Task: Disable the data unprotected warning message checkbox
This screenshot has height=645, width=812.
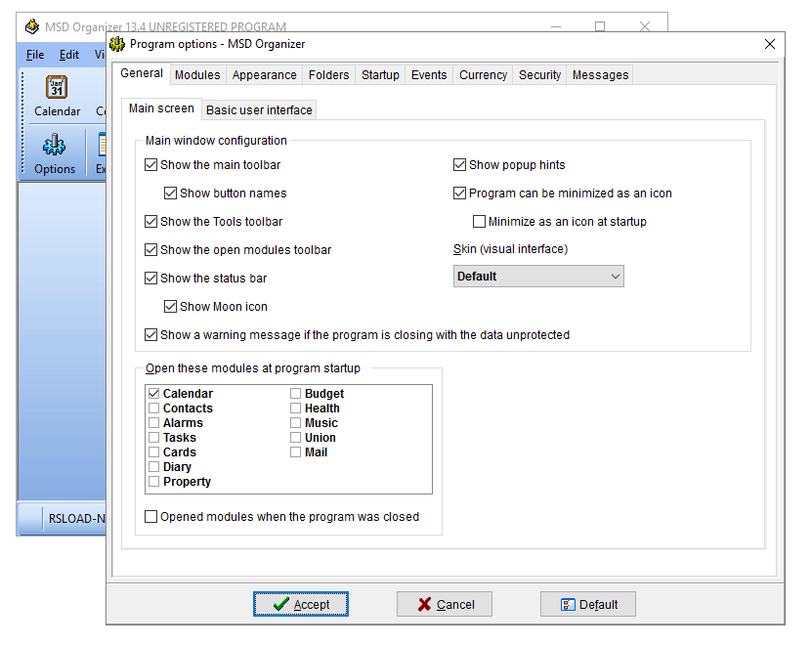Action: tap(150, 334)
